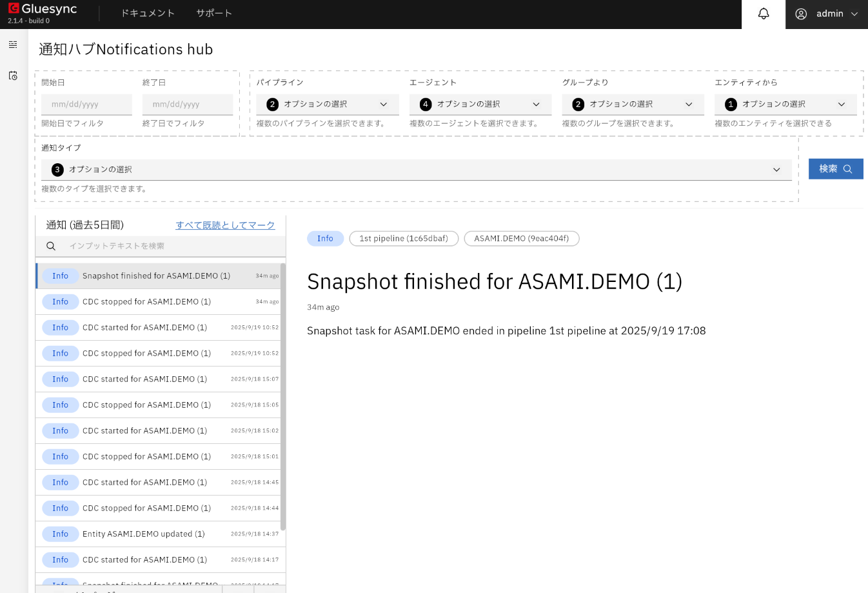Open the ドキュメント menu
This screenshot has width=868, height=593.
[x=148, y=14]
